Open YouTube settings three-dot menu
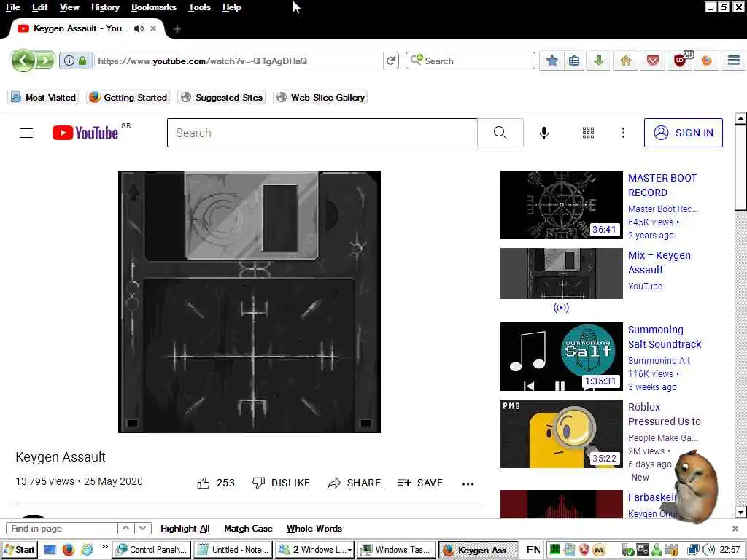Viewport: 747px width, 560px height. [x=623, y=133]
